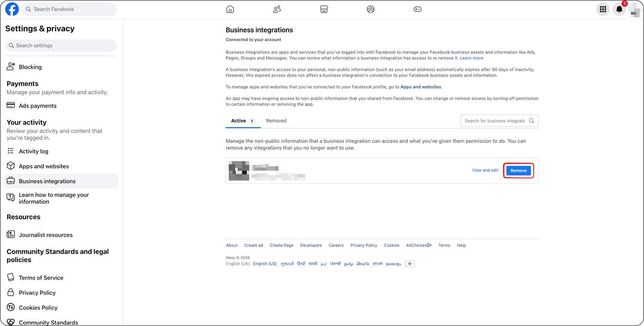Image resolution: width=644 pixels, height=326 pixels.
Task: Click the Privacy Policy lock icon
Action: coord(11,293)
